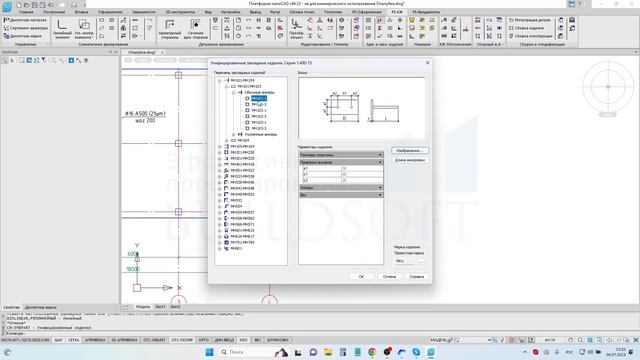Screen dimensions: 640x360
Task: Click the Справка help button
Action: click(x=417, y=277)
